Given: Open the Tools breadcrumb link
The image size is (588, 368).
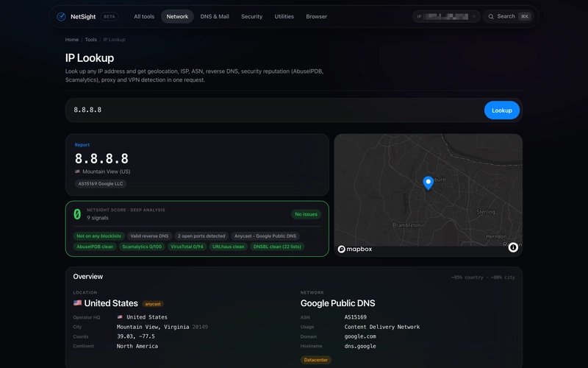Looking at the screenshot, I should [90, 40].
